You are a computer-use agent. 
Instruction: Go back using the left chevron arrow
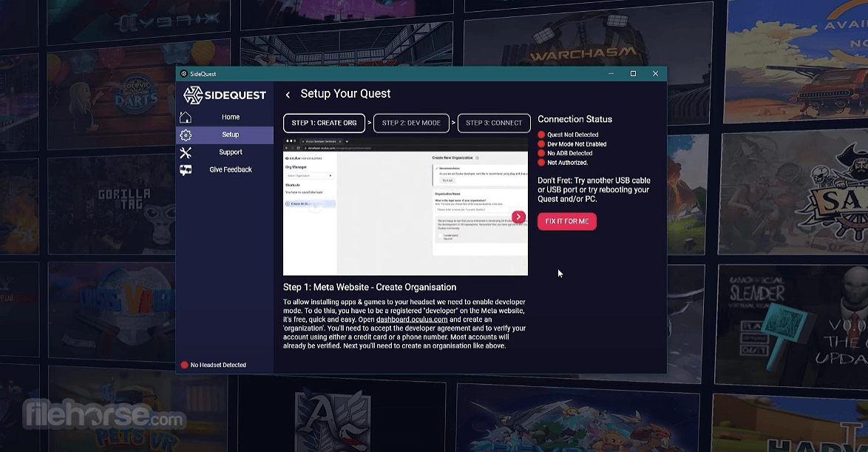tap(288, 95)
